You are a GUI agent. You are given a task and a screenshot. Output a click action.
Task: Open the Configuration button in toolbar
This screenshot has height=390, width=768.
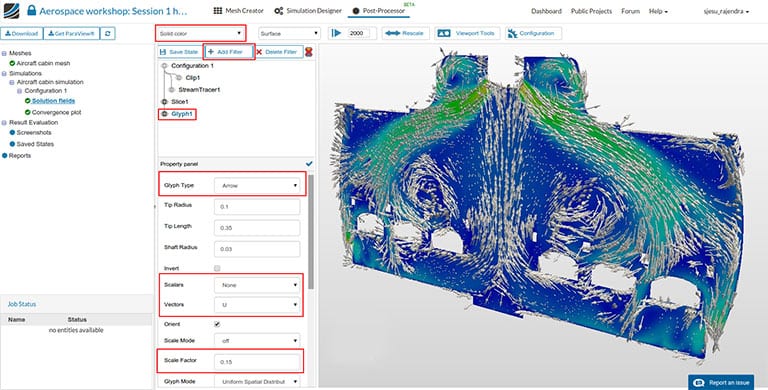click(533, 33)
